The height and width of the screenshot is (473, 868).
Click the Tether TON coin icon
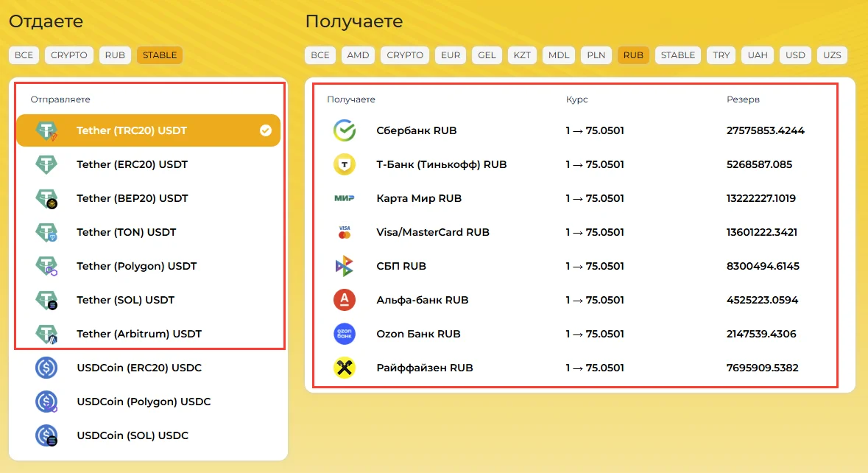[46, 232]
